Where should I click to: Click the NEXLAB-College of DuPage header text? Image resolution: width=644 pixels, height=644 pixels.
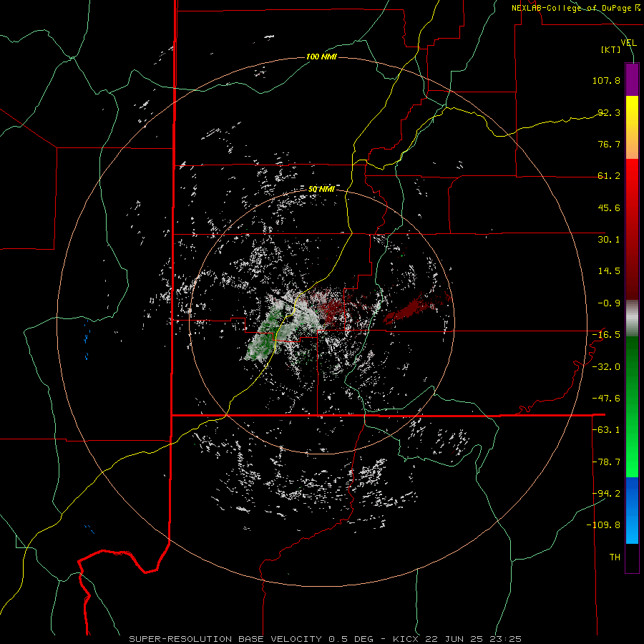[x=575, y=8]
